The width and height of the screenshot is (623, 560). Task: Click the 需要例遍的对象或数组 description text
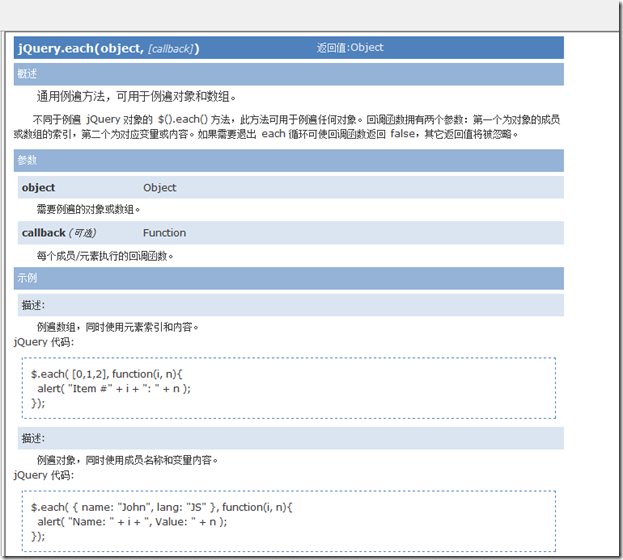point(88,210)
